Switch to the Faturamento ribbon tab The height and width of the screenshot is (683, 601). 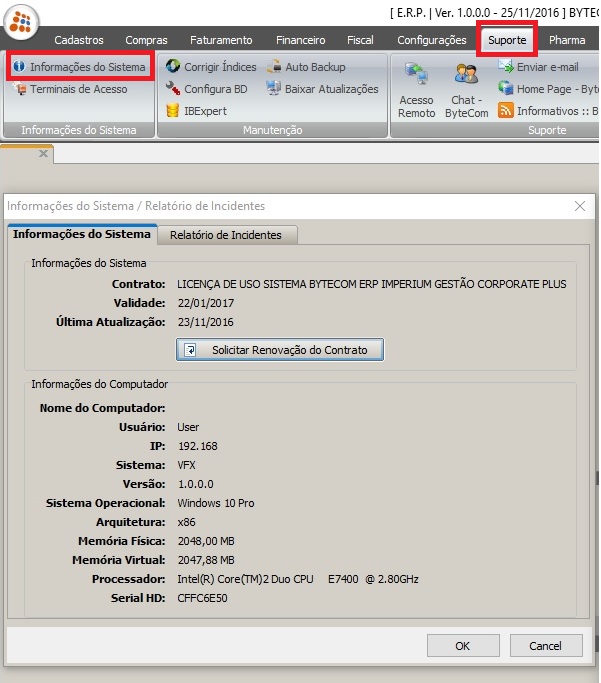(221, 40)
